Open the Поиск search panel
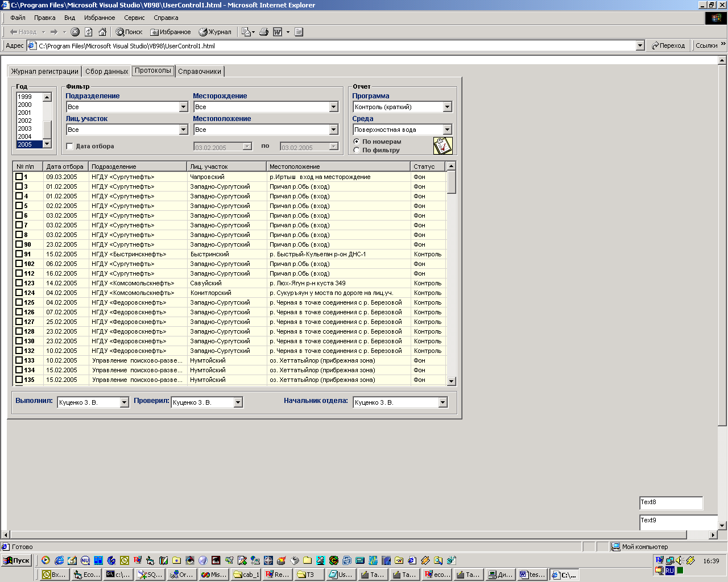This screenshot has height=582, width=728. 129,32
